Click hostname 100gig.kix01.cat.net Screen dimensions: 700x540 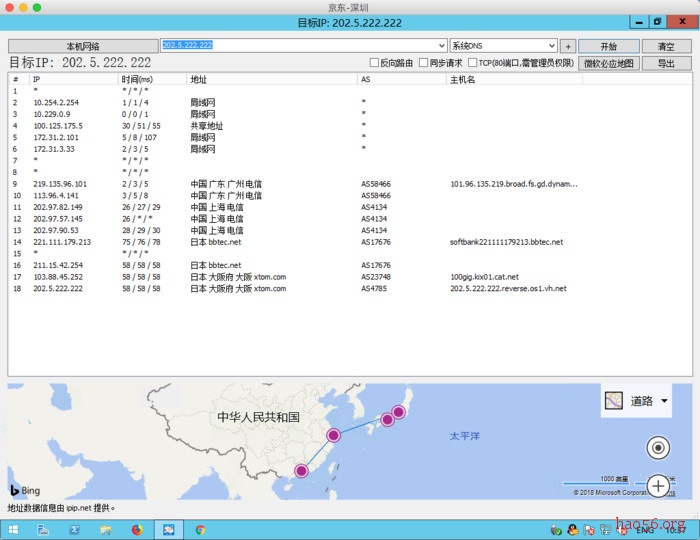click(x=484, y=277)
